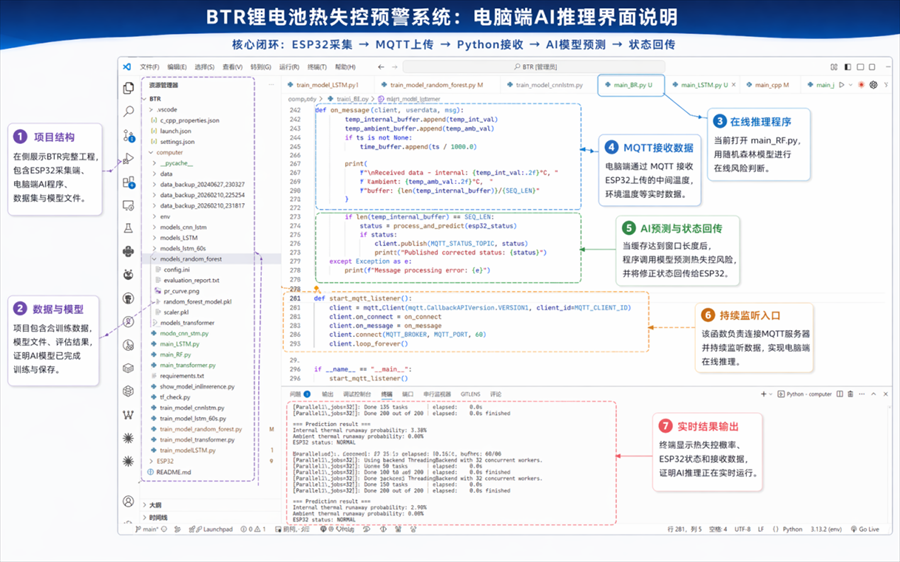Open the Testing flask icon
Viewport: 900px width, 562px height.
129,228
